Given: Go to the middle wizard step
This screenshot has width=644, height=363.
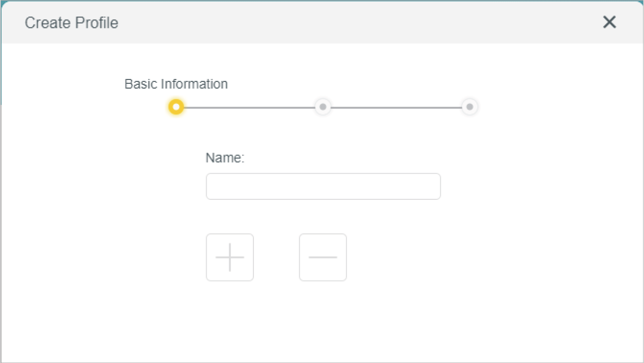Looking at the screenshot, I should click(x=323, y=107).
